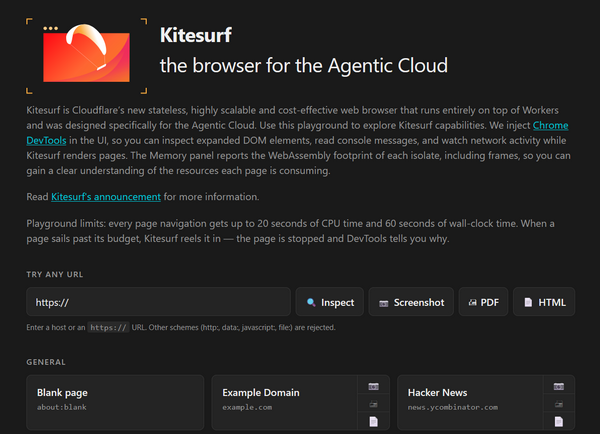
Task: Take a screenshot of Example Domain card
Action: point(373,387)
